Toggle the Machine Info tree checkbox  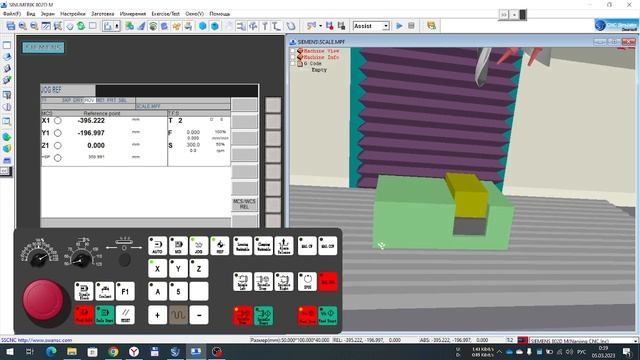(292, 58)
